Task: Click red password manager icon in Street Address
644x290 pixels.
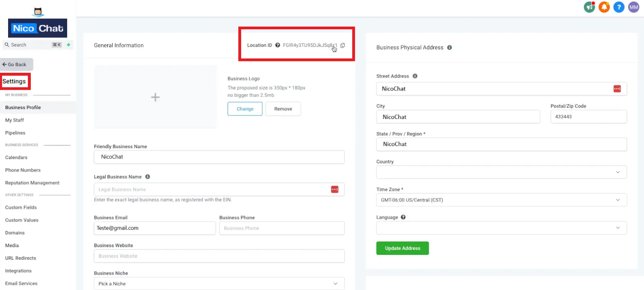Action: [x=617, y=89]
